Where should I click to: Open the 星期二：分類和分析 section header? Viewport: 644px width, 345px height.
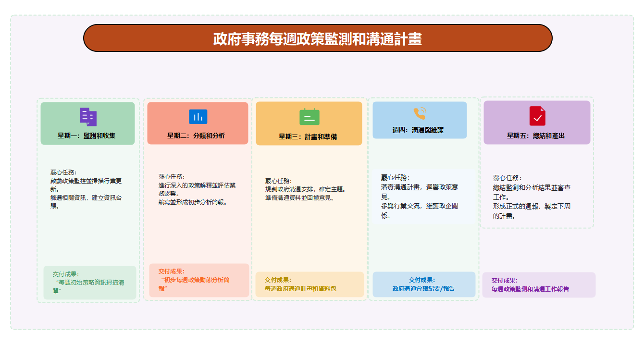tap(197, 136)
